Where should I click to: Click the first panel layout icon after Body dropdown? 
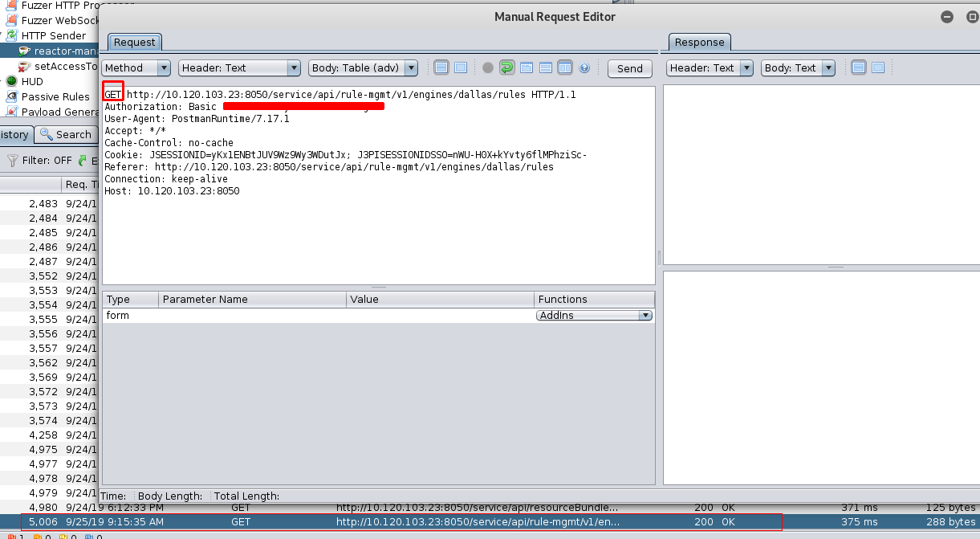(x=441, y=67)
